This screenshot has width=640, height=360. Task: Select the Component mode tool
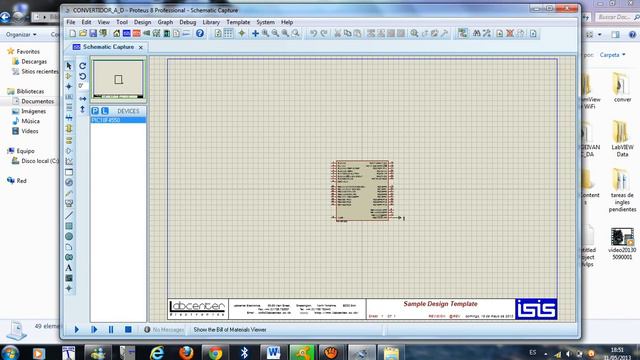69,76
